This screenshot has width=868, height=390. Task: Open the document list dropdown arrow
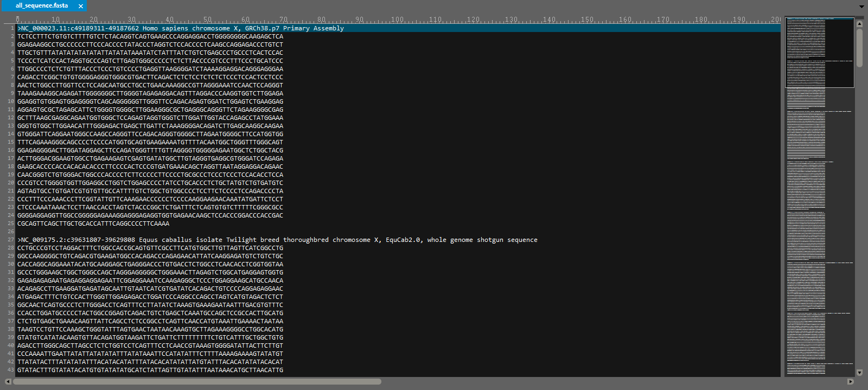tap(861, 7)
